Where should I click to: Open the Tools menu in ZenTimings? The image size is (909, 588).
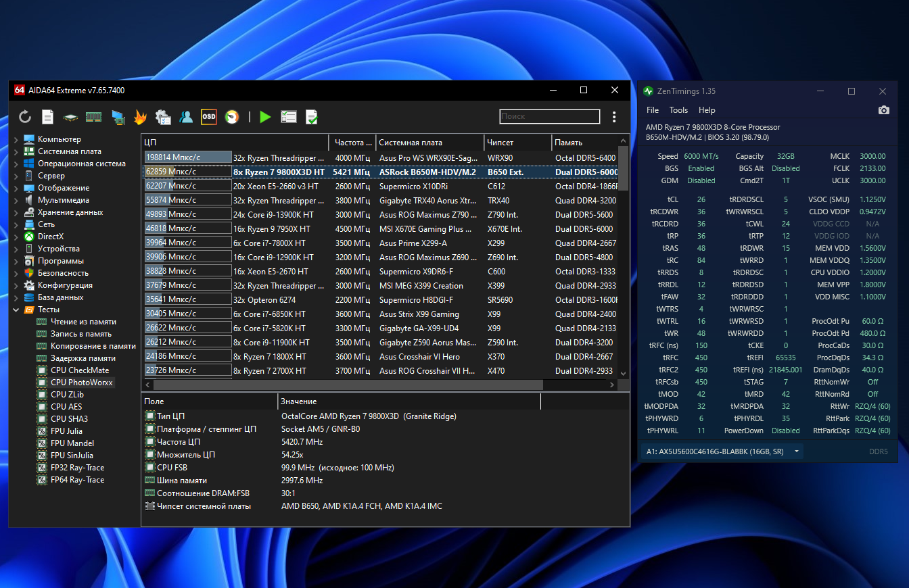678,110
